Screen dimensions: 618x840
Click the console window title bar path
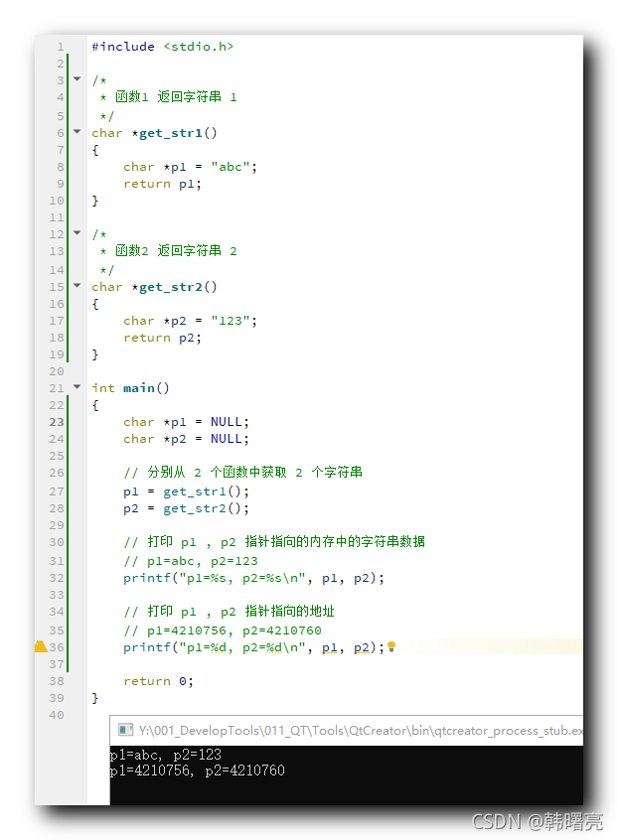click(361, 730)
